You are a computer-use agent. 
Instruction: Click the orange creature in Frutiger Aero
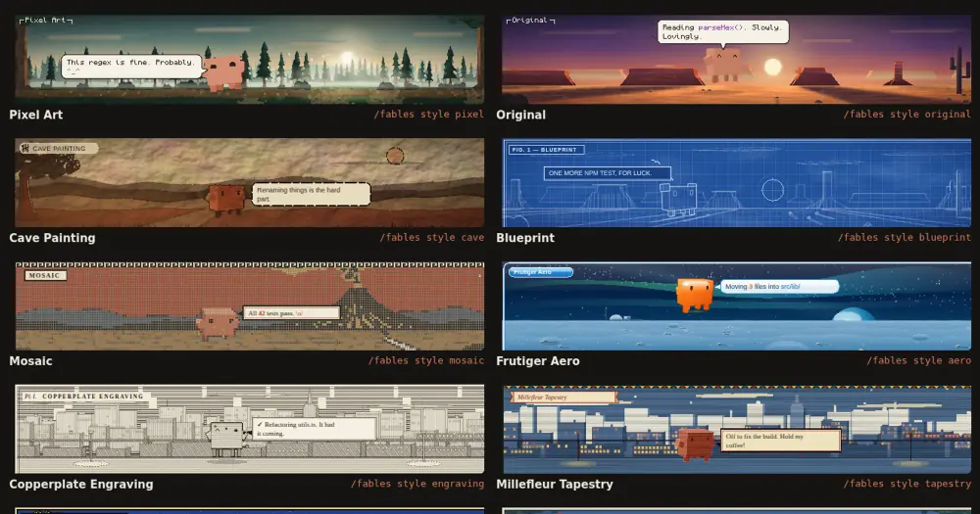click(695, 294)
